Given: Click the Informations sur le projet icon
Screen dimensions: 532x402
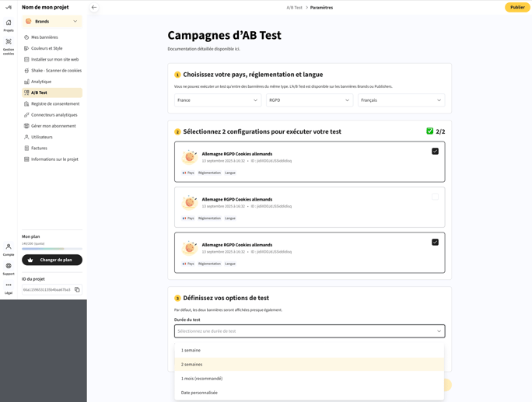Looking at the screenshot, I should (26, 159).
